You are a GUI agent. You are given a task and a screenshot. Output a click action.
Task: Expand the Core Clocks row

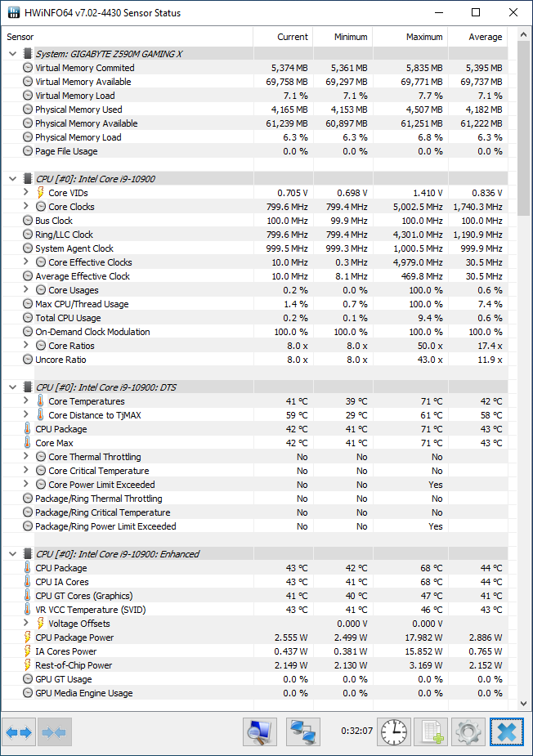pyautogui.click(x=26, y=206)
